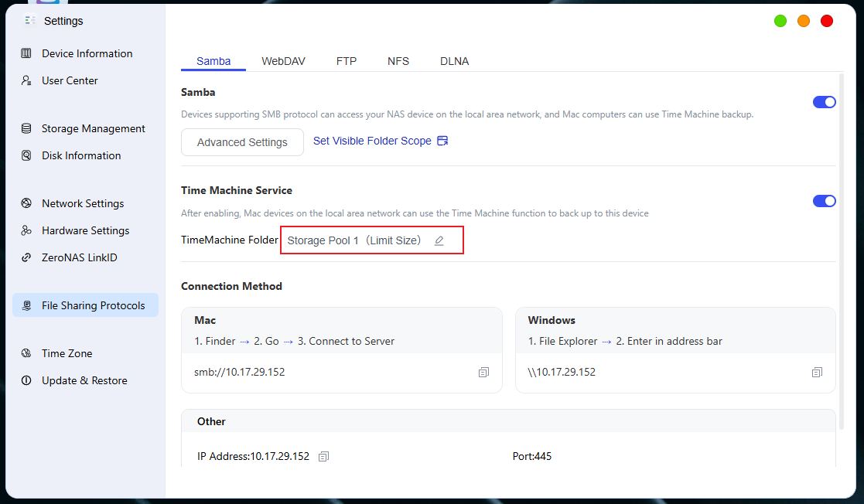Click the Device Information sidebar icon
Screen dimensions: 864x504
click(x=26, y=53)
